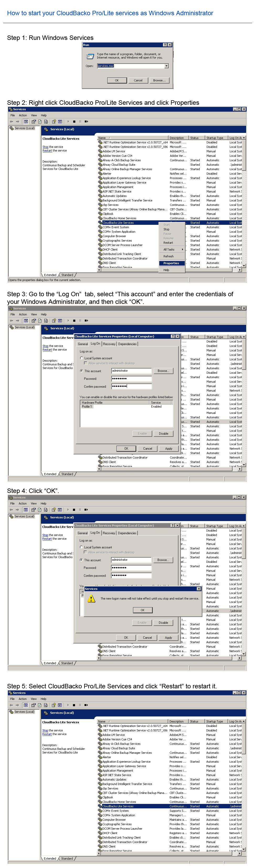
Task: Choose Stop in the Step 2 context menu
Action: coord(172,229)
